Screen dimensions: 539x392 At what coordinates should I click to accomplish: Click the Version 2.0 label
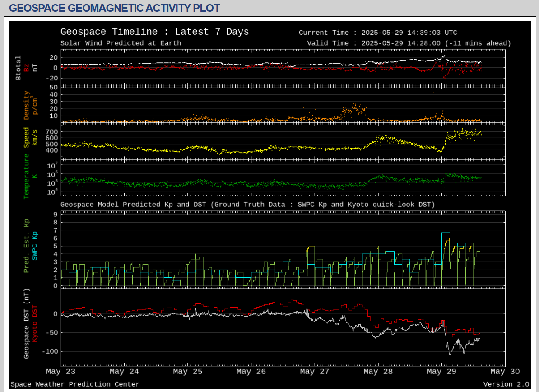pos(506,384)
